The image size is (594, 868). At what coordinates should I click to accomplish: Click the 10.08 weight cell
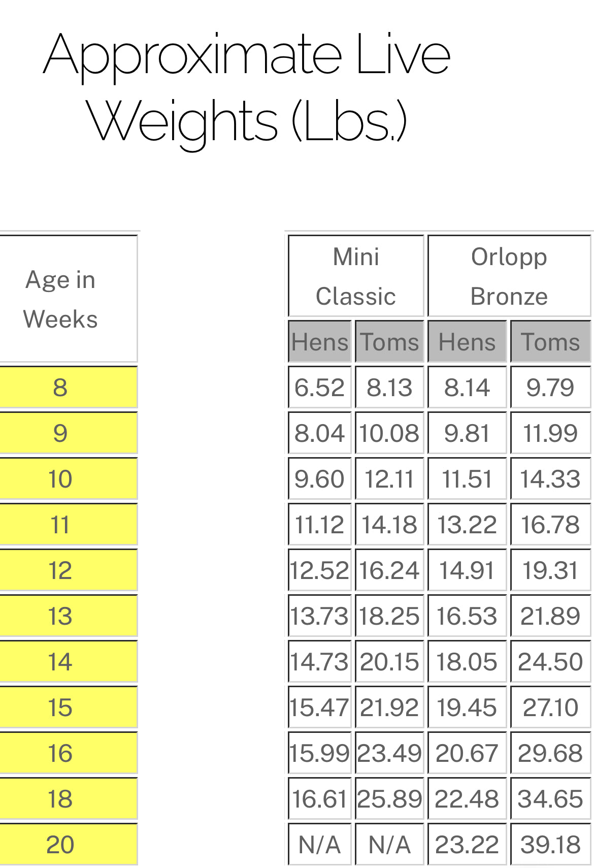[389, 433]
